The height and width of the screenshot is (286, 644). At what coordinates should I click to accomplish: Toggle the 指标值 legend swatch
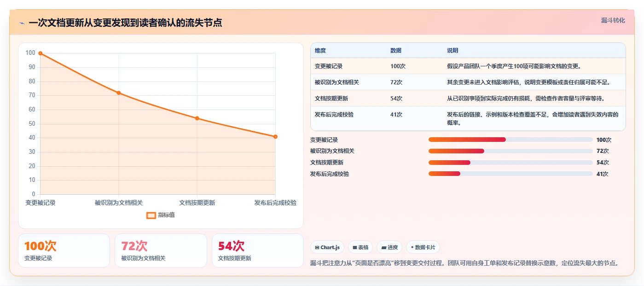151,215
